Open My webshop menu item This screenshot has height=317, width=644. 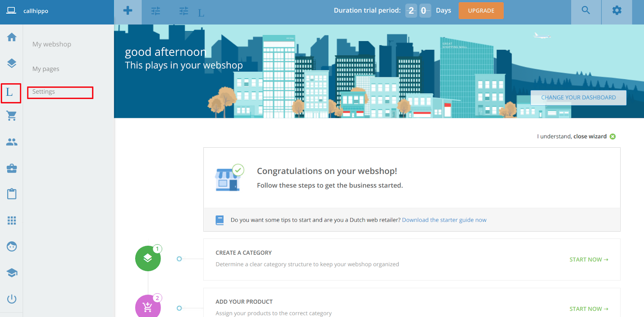point(52,44)
